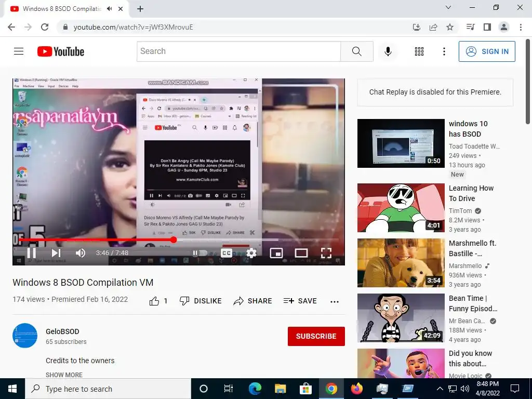Skip to the next video
The width and height of the screenshot is (532, 399).
point(56,253)
